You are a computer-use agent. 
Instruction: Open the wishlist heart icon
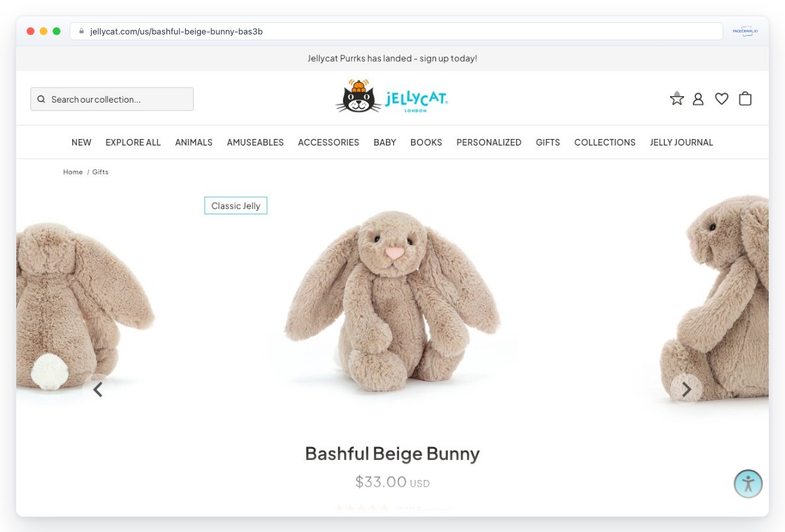point(721,99)
